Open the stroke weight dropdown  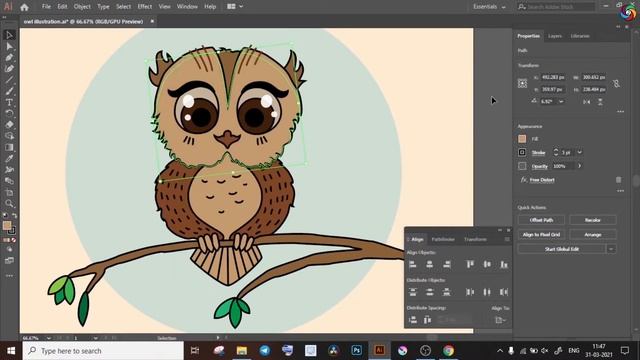[579, 152]
